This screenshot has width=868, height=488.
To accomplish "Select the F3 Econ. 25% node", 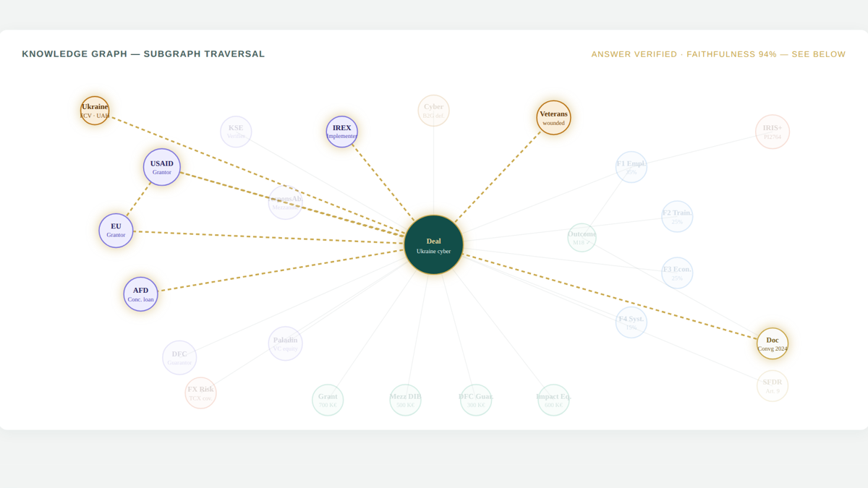I will tap(677, 273).
